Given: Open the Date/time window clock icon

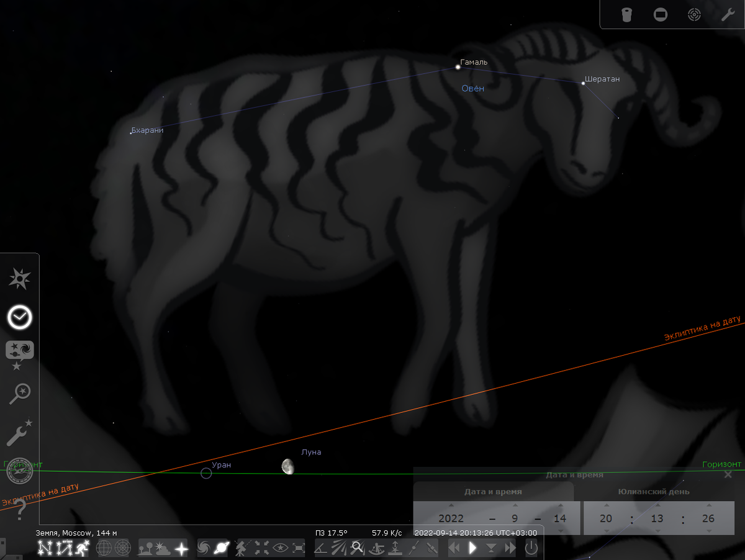Looking at the screenshot, I should point(20,318).
